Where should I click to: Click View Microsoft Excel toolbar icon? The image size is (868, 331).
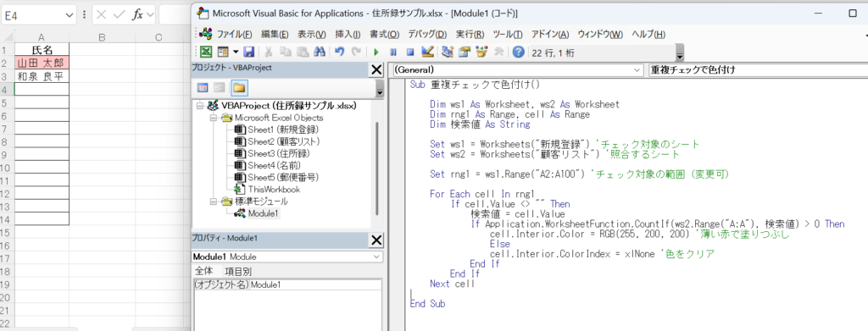pyautogui.click(x=205, y=52)
